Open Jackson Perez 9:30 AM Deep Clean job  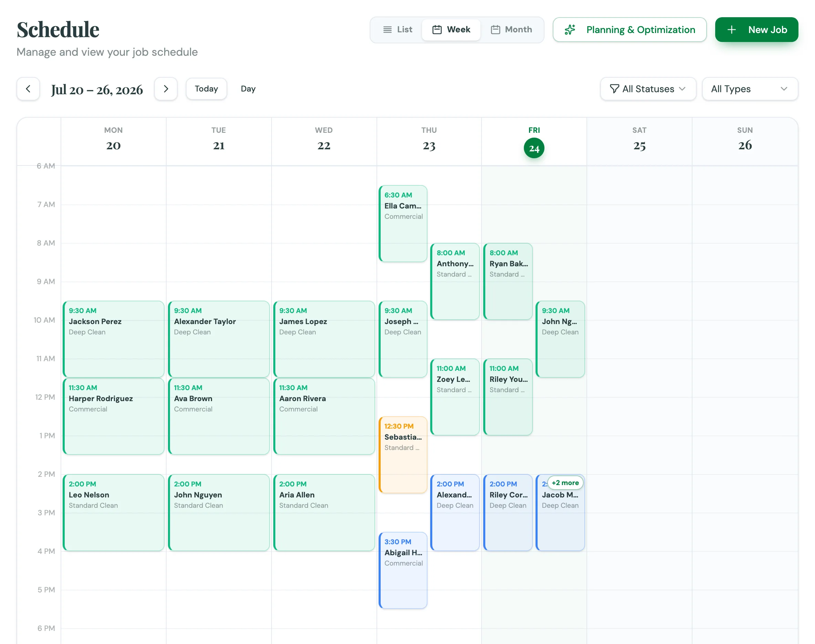[114, 339]
